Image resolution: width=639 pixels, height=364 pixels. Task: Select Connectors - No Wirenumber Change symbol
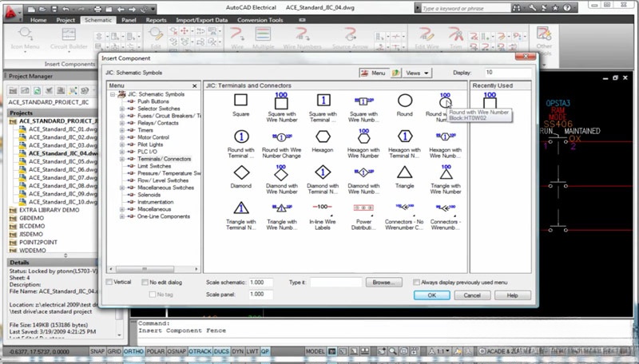pyautogui.click(x=405, y=208)
